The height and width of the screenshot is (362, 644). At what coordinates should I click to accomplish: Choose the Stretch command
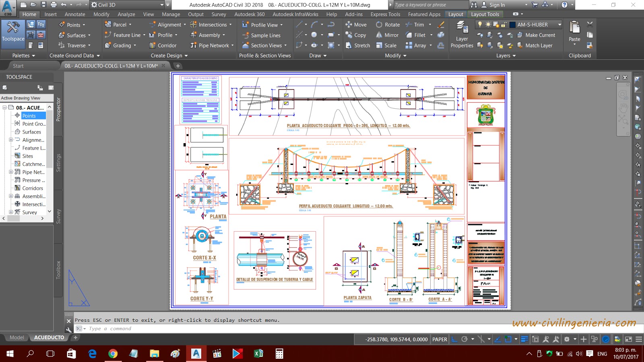[357, 45]
